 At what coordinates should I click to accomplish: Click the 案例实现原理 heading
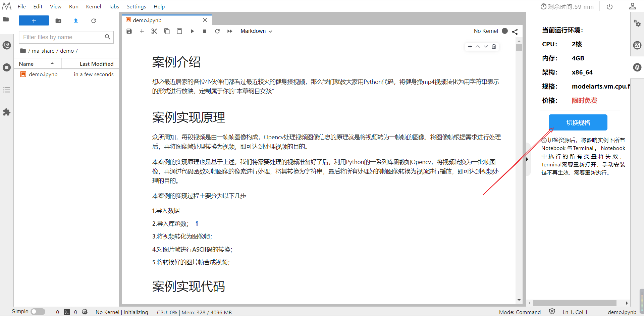click(x=189, y=117)
